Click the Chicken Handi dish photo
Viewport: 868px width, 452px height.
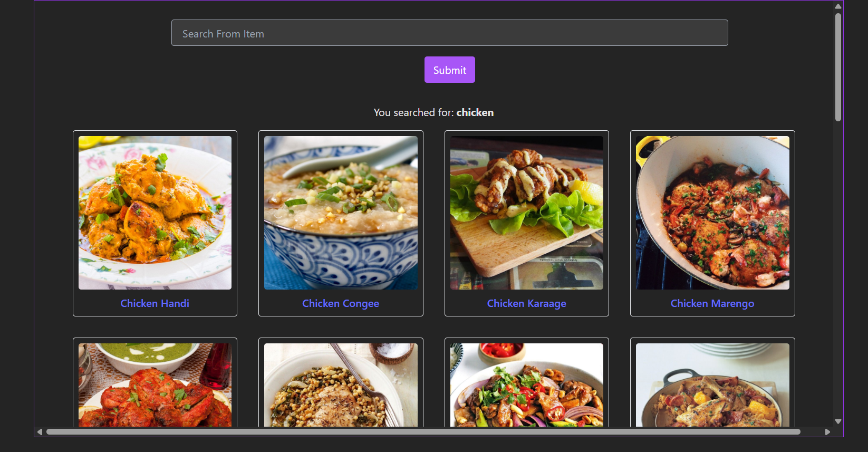[155, 213]
